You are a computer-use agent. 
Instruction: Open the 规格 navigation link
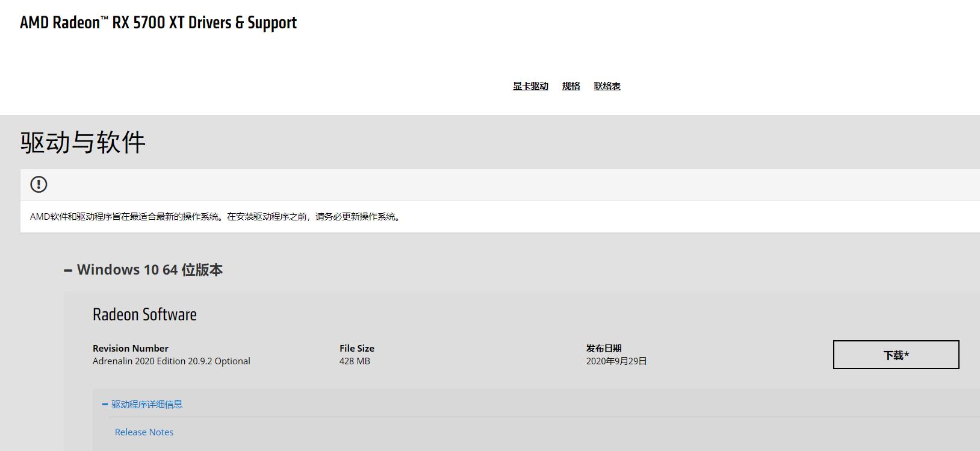571,86
